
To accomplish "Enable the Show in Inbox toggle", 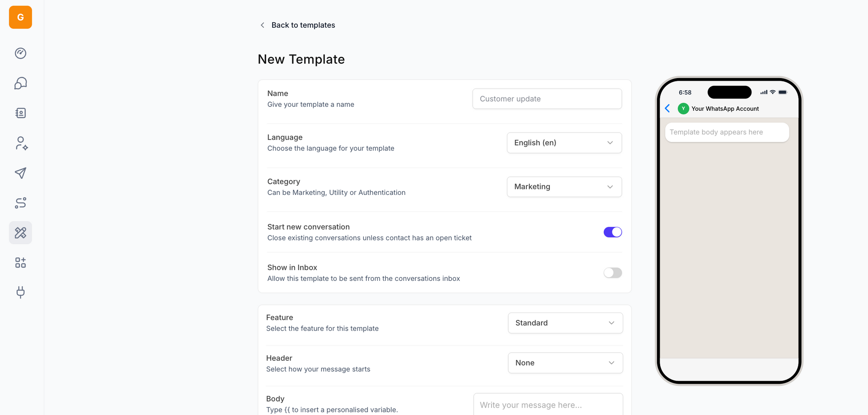I will click(612, 273).
